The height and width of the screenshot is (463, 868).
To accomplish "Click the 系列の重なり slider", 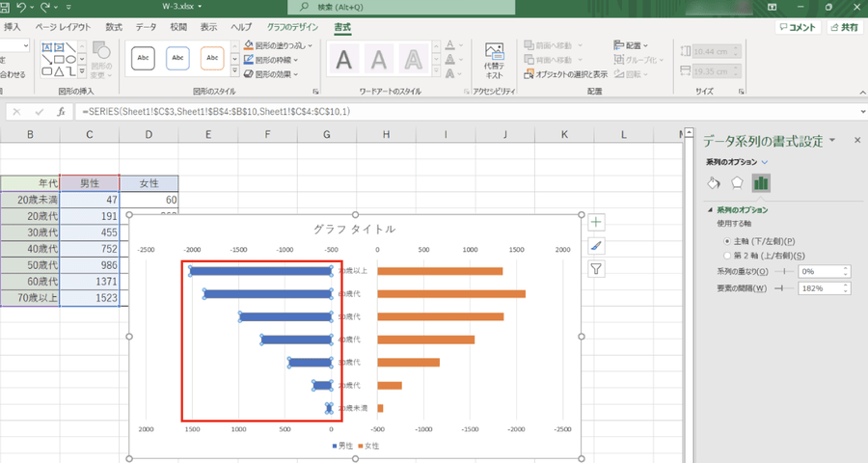I will point(782,272).
